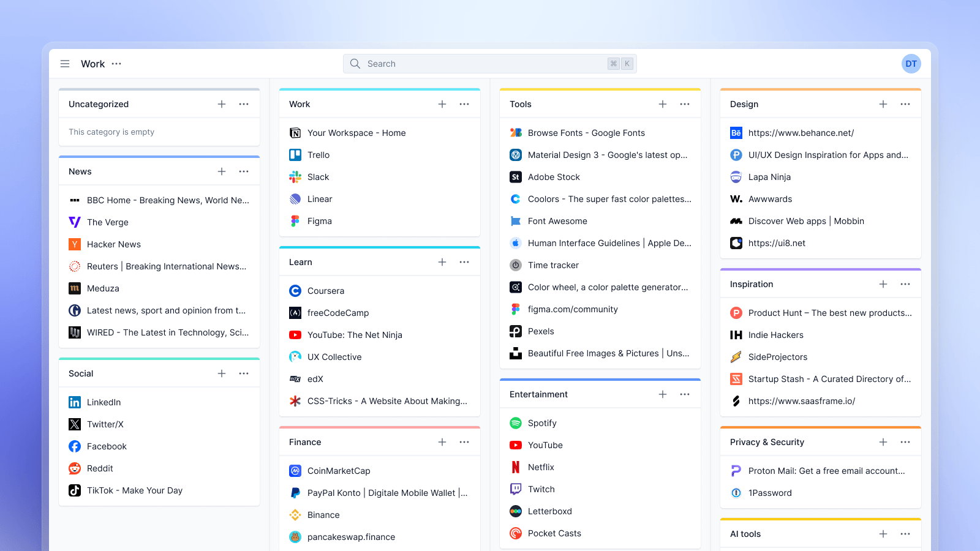Open the Tools category options menu
Image resolution: width=980 pixels, height=551 pixels.
(685, 104)
